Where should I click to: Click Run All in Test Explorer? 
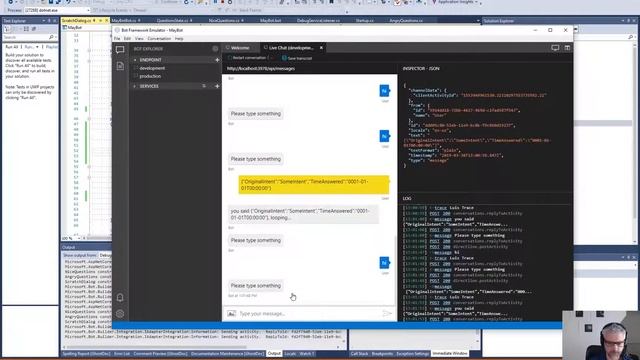[12, 47]
